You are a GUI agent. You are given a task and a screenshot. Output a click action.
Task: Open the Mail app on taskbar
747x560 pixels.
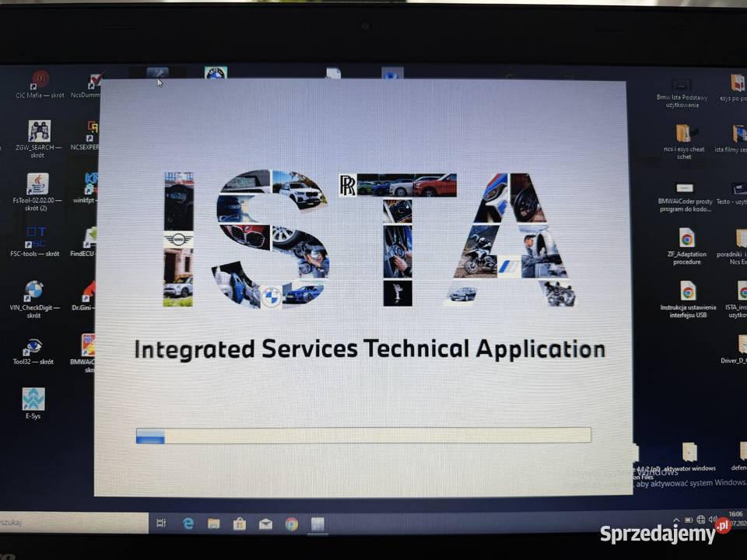tap(265, 523)
